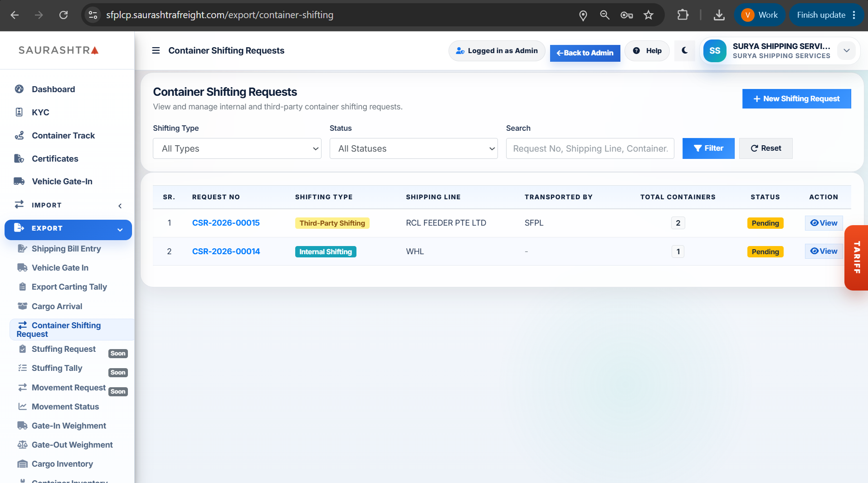
Task: Click Internal Shifting badge
Action: click(x=325, y=252)
